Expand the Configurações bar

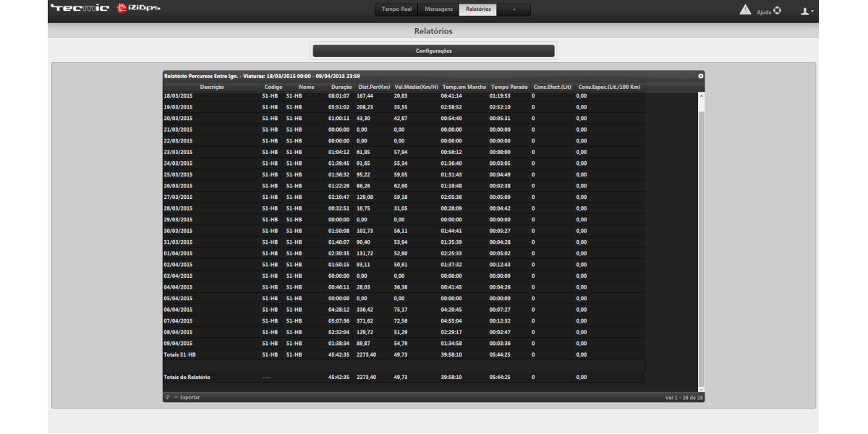[434, 51]
